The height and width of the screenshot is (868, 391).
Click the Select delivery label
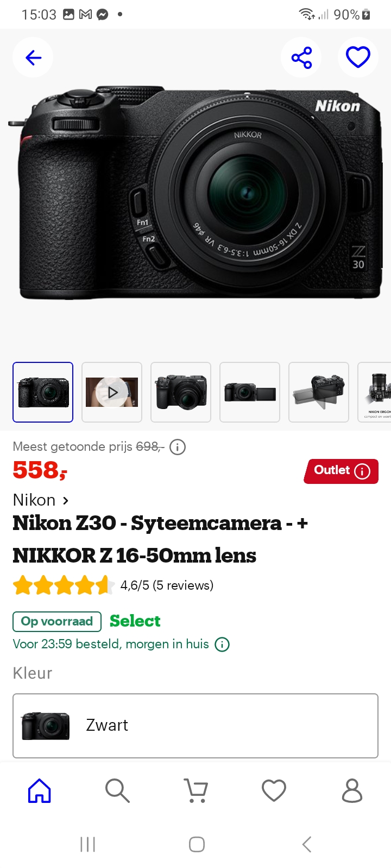tap(135, 621)
